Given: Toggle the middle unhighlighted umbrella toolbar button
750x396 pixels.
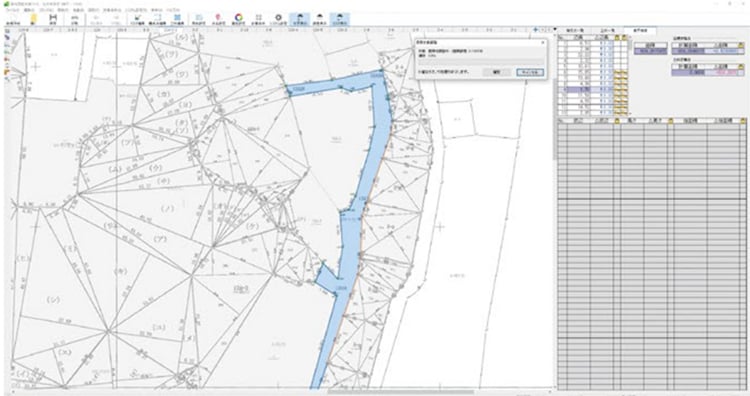Looking at the screenshot, I should coord(320,19).
